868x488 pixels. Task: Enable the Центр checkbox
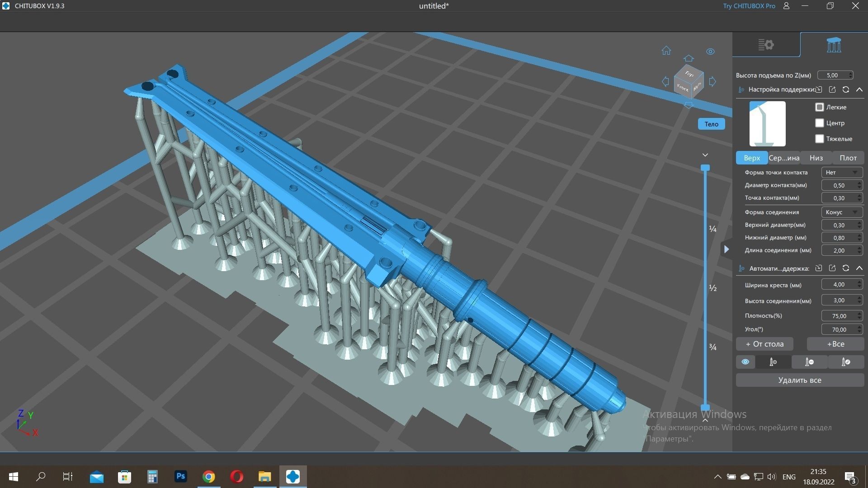820,123
